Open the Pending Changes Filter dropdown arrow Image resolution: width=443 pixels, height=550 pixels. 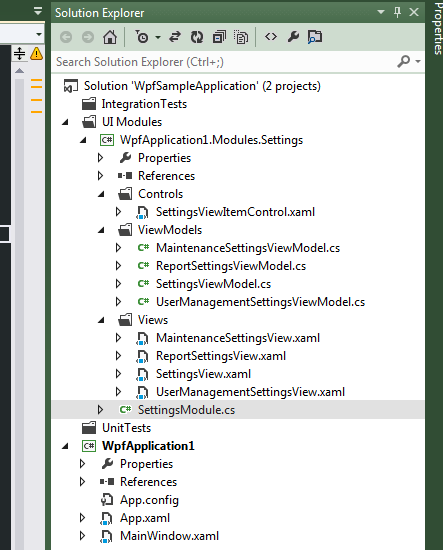[x=158, y=37]
